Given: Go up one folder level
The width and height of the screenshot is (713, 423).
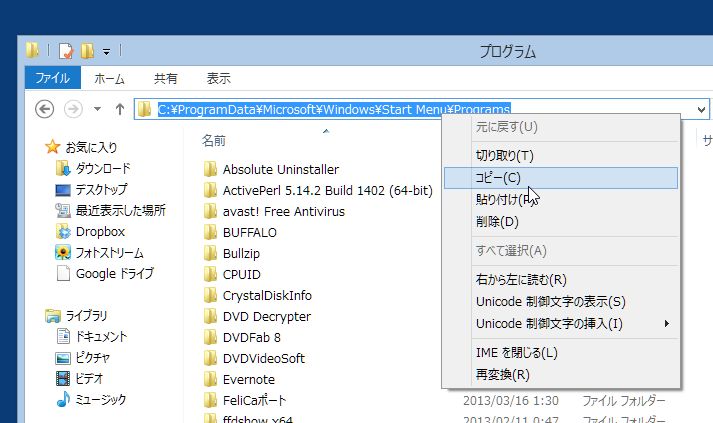Looking at the screenshot, I should coord(120,109).
